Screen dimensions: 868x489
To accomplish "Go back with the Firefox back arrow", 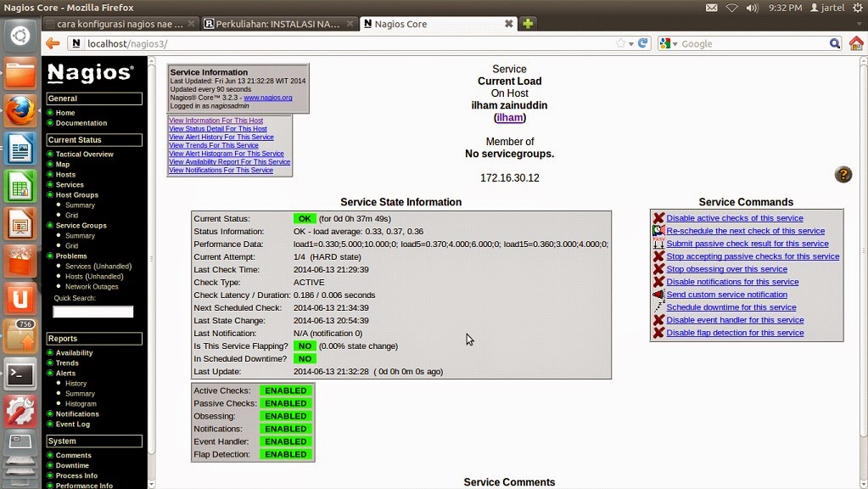I will 53,44.
